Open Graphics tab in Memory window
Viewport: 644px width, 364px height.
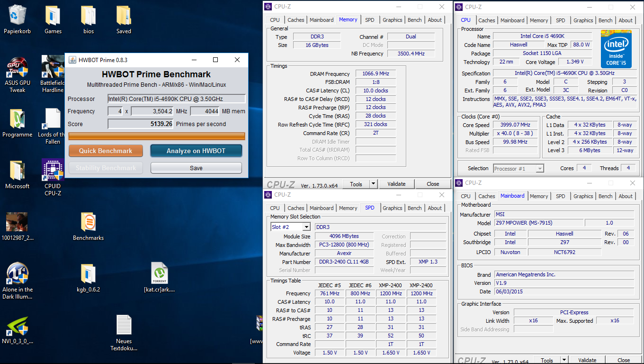[393, 20]
